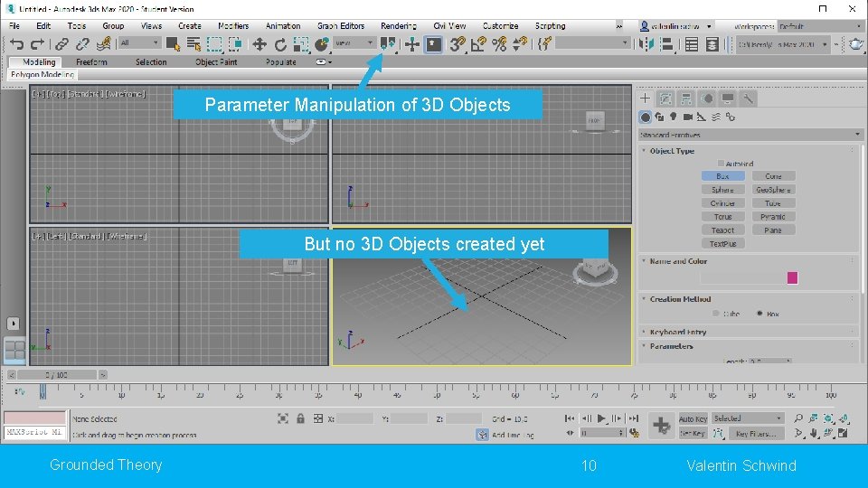Click the Unlink Selection icon
The image size is (868, 488).
(x=82, y=44)
